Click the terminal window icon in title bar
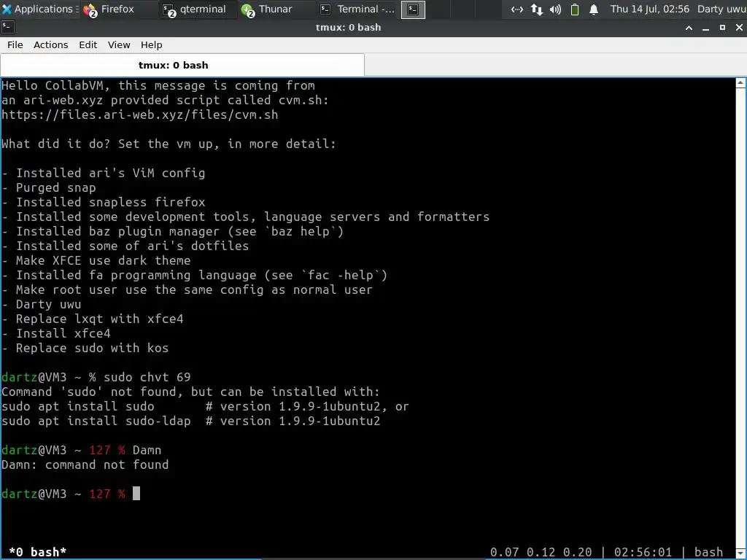The height and width of the screenshot is (560, 747). (7, 27)
